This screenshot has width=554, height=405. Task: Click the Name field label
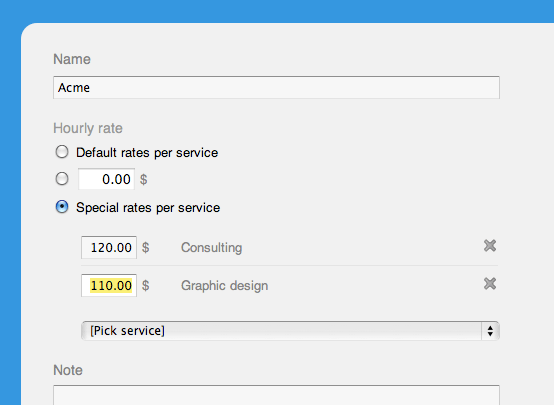(x=72, y=59)
